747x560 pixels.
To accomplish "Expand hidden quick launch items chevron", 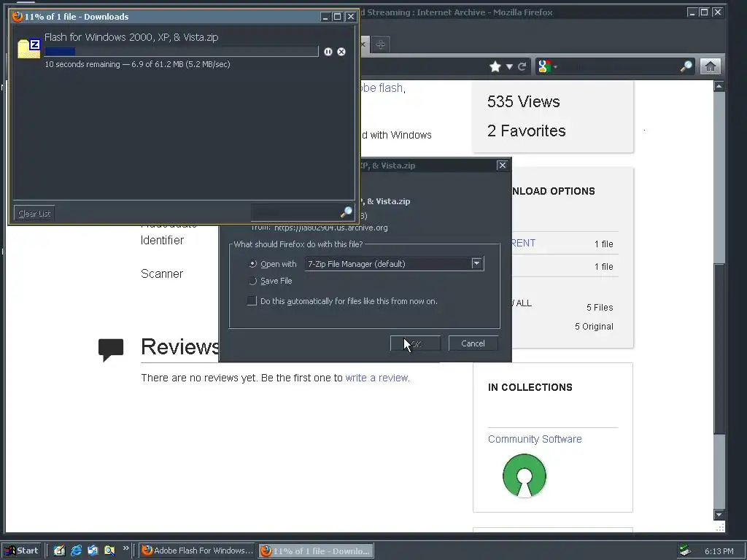I will pos(125,548).
